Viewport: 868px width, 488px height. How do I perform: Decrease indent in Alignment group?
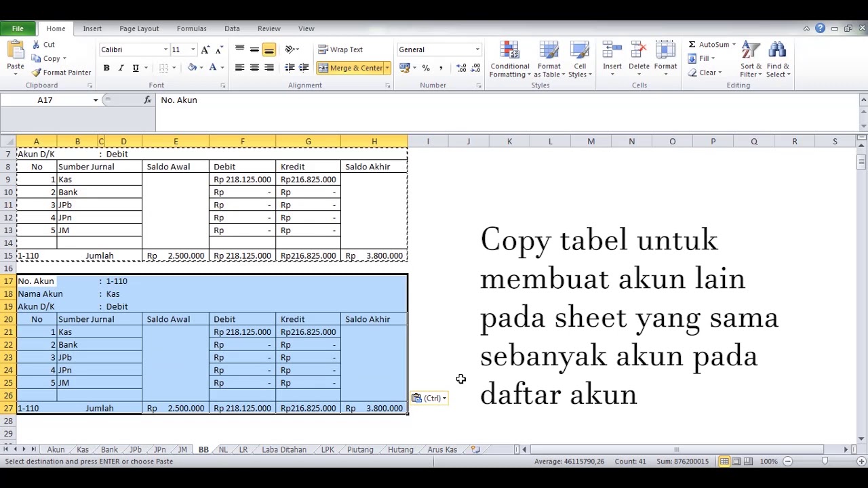coord(290,68)
